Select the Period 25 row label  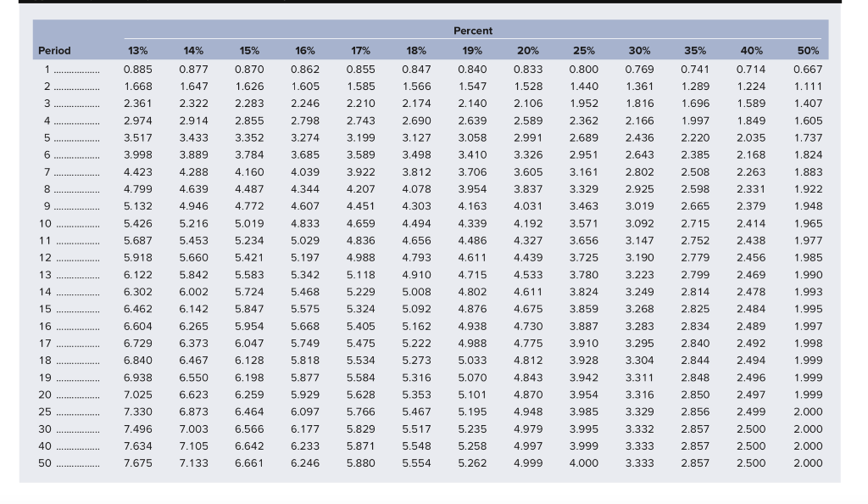point(45,412)
